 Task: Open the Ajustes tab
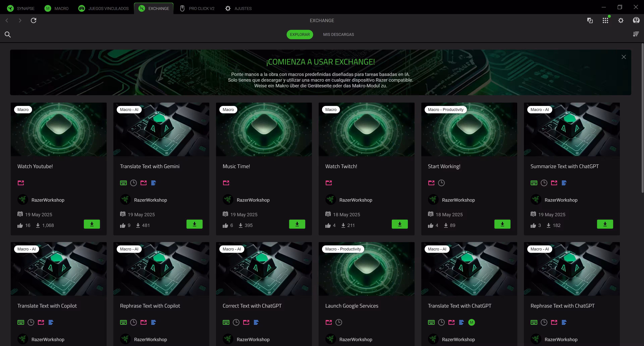pos(238,8)
